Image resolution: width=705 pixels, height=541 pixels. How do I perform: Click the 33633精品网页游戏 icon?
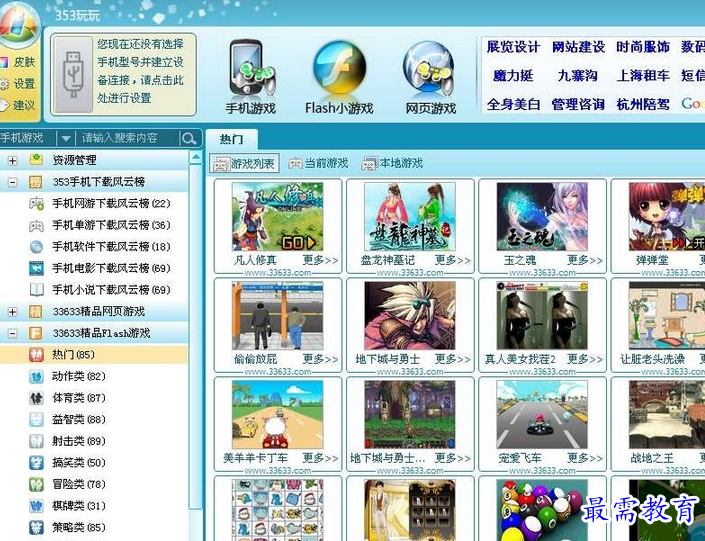click(36, 311)
